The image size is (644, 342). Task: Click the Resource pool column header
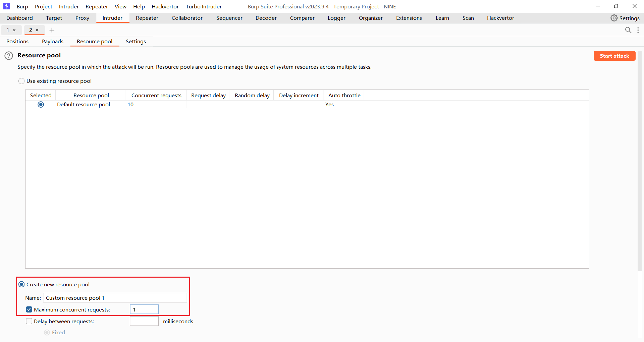[x=91, y=95]
